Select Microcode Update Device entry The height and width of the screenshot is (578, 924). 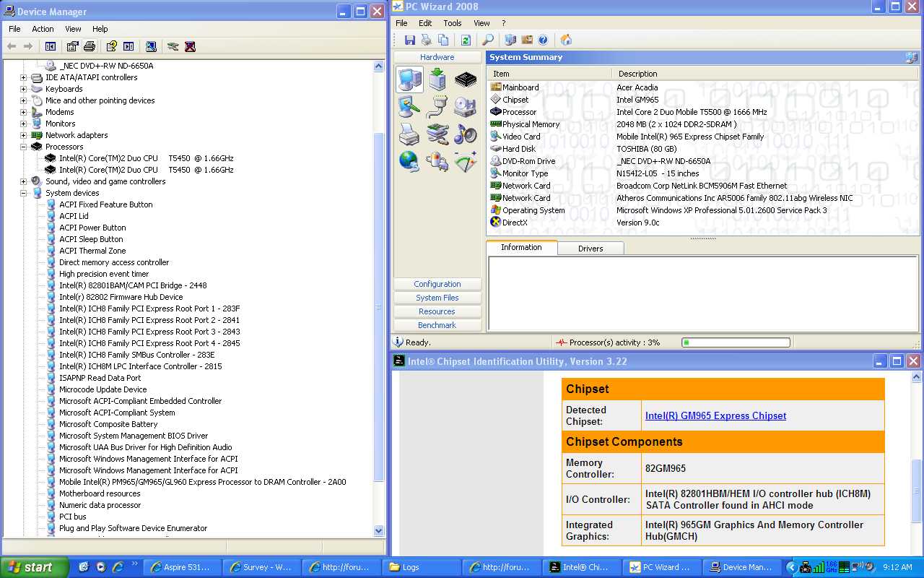pyautogui.click(x=103, y=389)
